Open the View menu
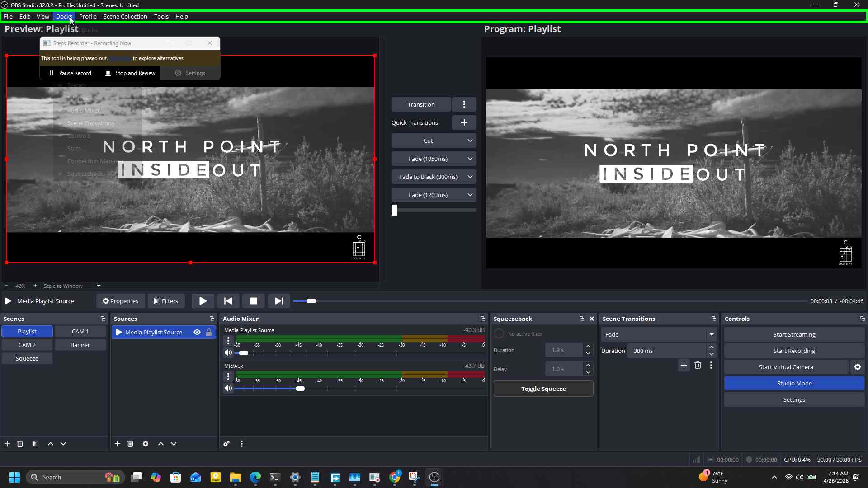The height and width of the screenshot is (488, 868). pos(43,16)
